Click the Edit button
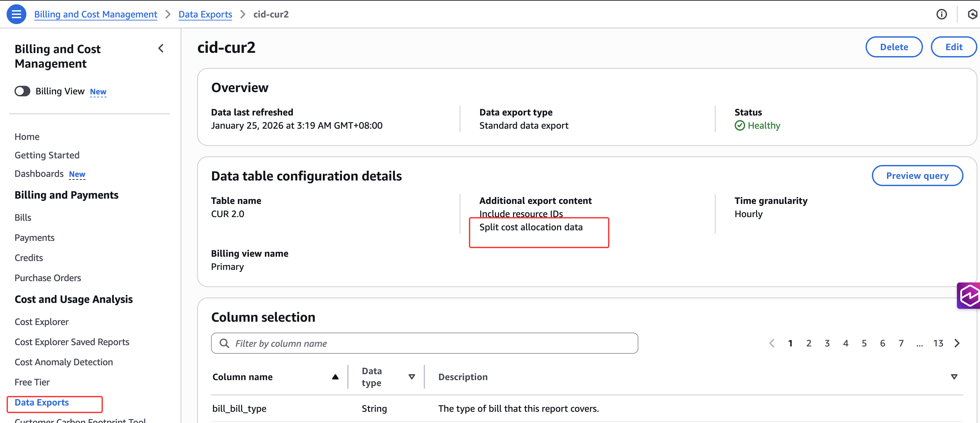980x423 pixels. click(x=953, y=47)
